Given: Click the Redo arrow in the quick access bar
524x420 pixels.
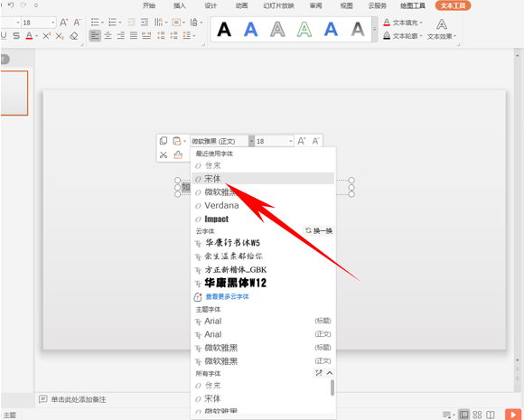Looking at the screenshot, I should (x=23, y=5).
